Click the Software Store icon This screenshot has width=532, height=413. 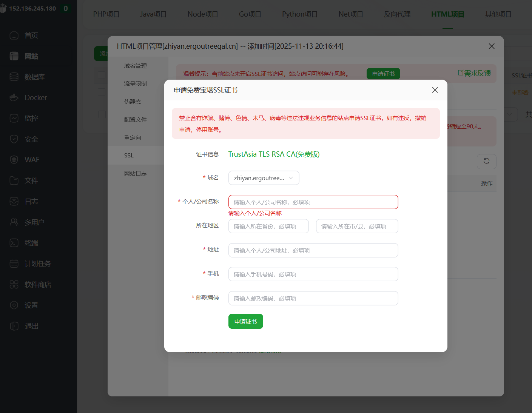[x=14, y=285]
